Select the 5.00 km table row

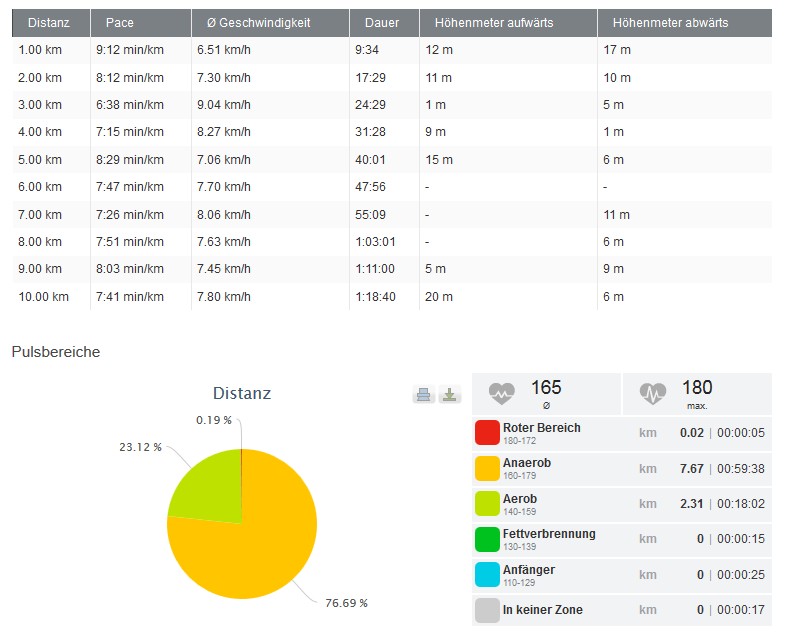pos(392,160)
